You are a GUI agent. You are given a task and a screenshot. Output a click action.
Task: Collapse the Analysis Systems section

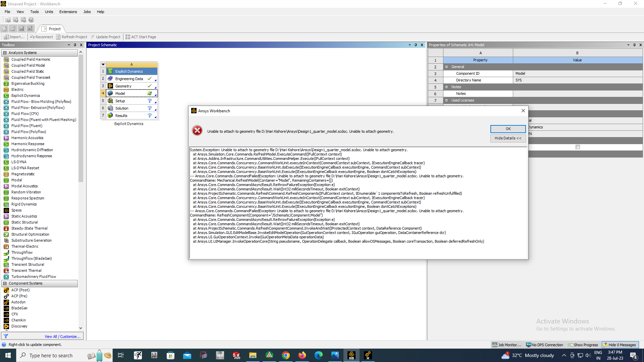[x=5, y=53]
